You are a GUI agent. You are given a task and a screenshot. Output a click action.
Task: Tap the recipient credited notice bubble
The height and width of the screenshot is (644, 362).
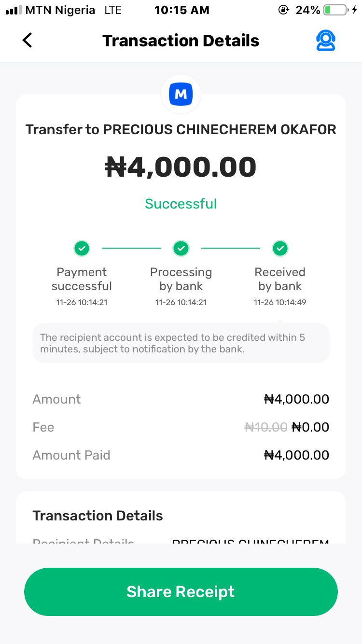point(181,343)
